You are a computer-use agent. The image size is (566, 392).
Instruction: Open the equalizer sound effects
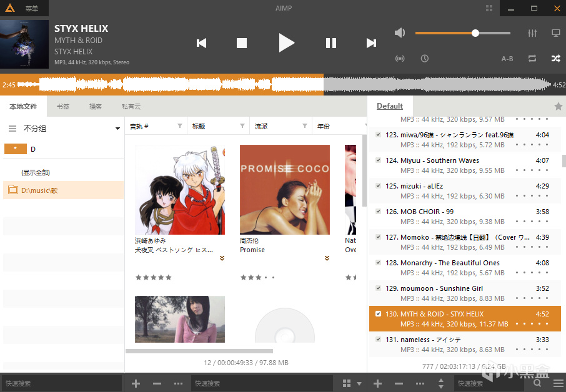532,33
